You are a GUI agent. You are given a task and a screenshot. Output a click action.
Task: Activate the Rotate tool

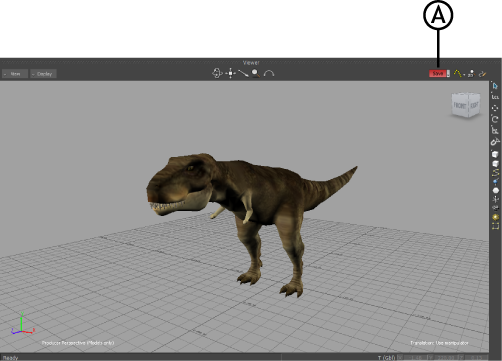coord(495,119)
